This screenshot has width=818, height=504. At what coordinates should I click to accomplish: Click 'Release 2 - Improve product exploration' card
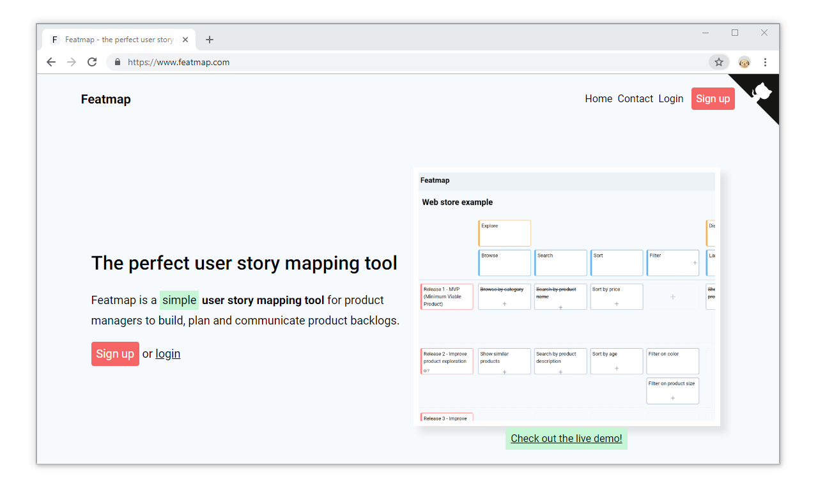447,361
